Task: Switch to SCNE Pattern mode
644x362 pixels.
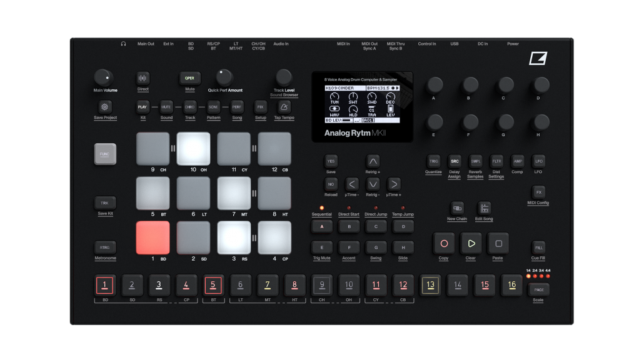Action: 213,106
